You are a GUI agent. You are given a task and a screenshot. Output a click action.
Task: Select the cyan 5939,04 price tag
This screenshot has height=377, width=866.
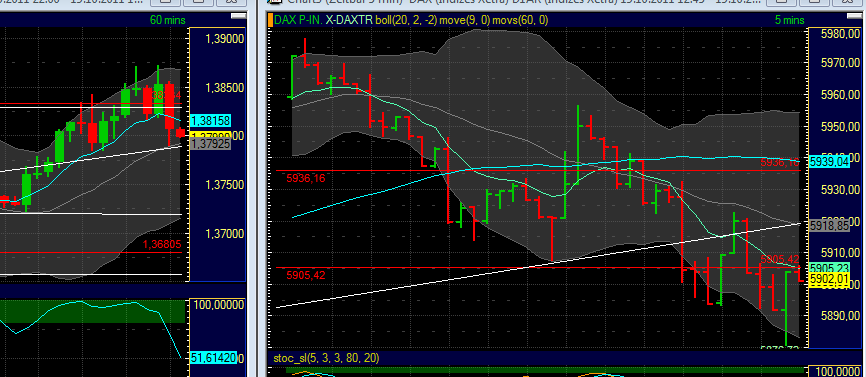829,162
